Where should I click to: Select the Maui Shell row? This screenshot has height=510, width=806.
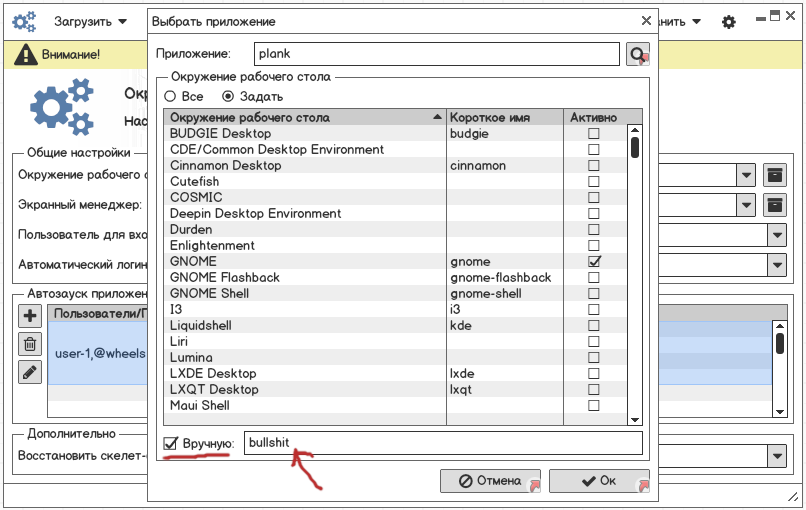pos(395,405)
